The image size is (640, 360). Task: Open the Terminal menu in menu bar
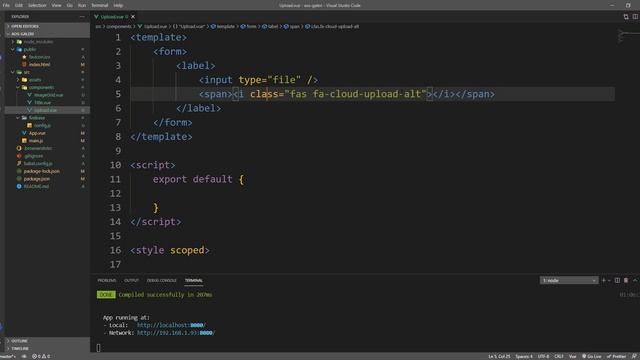click(100, 5)
